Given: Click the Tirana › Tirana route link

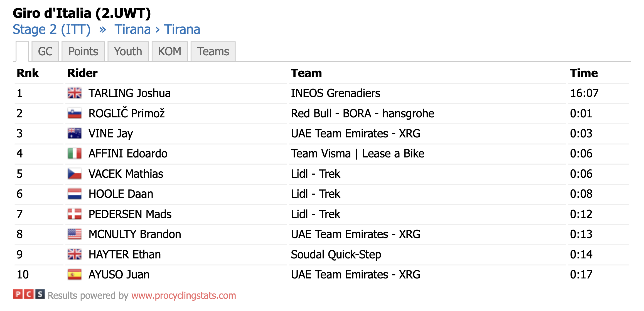Looking at the screenshot, I should [x=157, y=29].
